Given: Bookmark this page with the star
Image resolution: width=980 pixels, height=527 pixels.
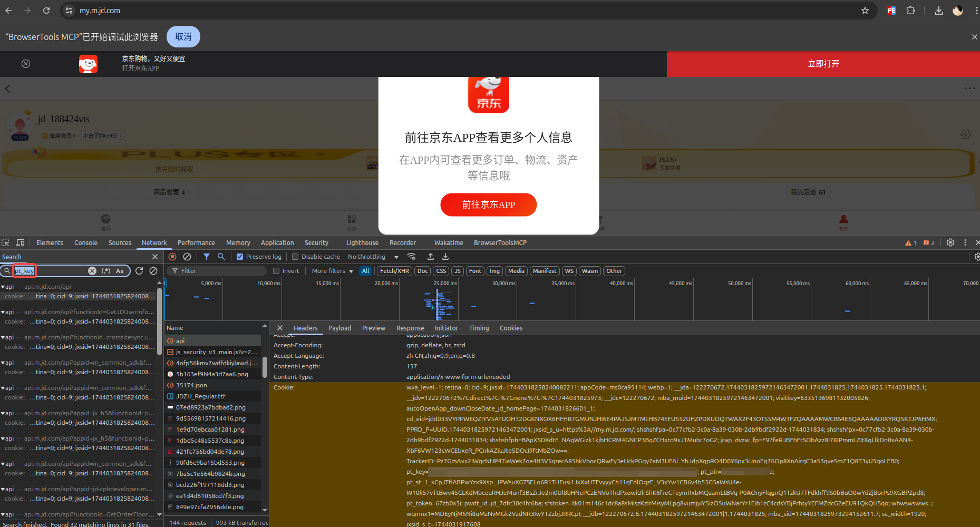Looking at the screenshot, I should coord(865,11).
